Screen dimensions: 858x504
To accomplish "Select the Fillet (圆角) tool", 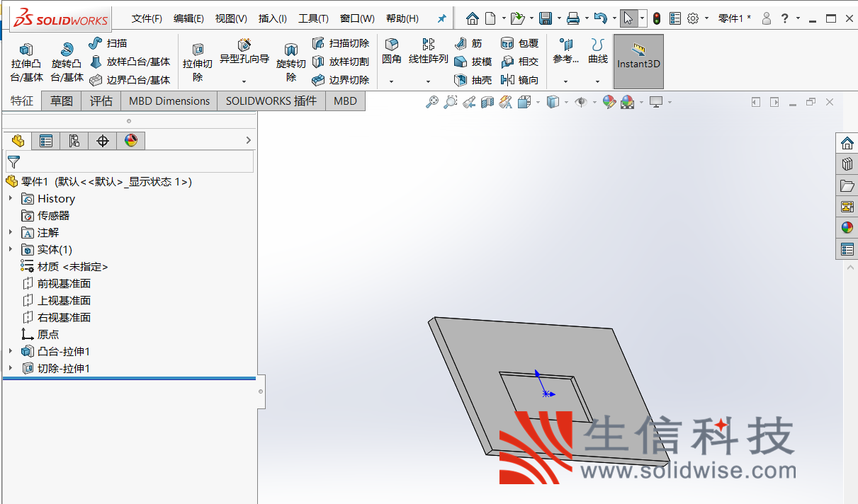I will [392, 52].
